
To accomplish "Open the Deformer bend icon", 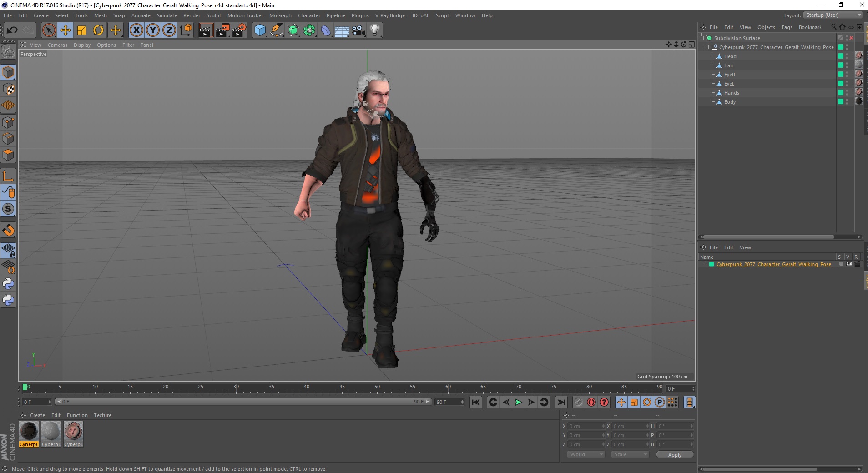I will (x=326, y=30).
